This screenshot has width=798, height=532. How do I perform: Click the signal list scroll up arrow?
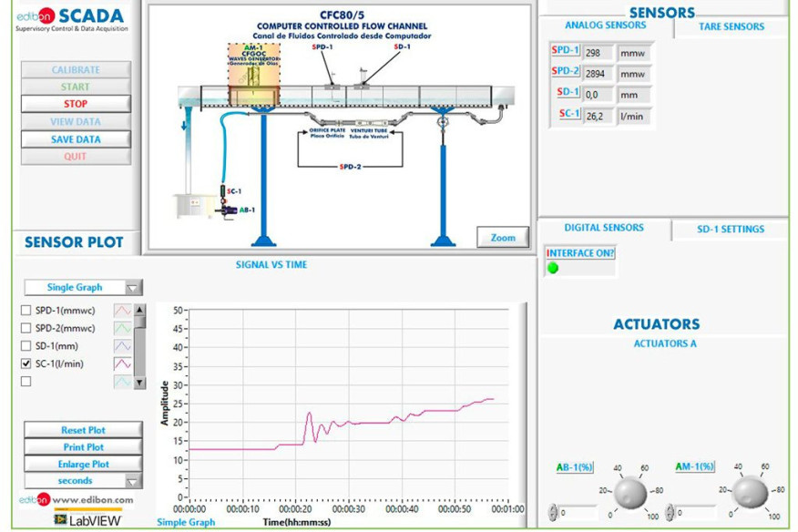pyautogui.click(x=140, y=310)
